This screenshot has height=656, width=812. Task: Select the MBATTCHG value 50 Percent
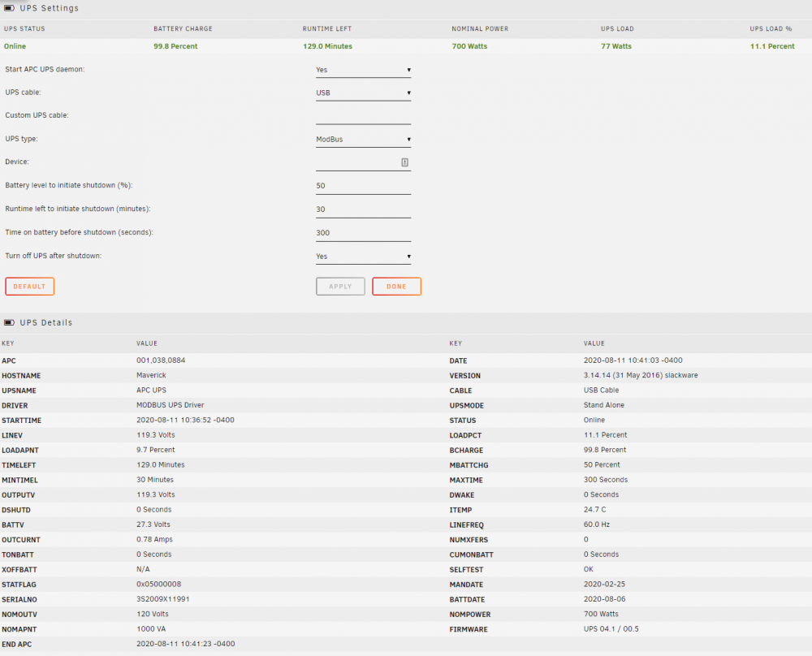coord(602,465)
